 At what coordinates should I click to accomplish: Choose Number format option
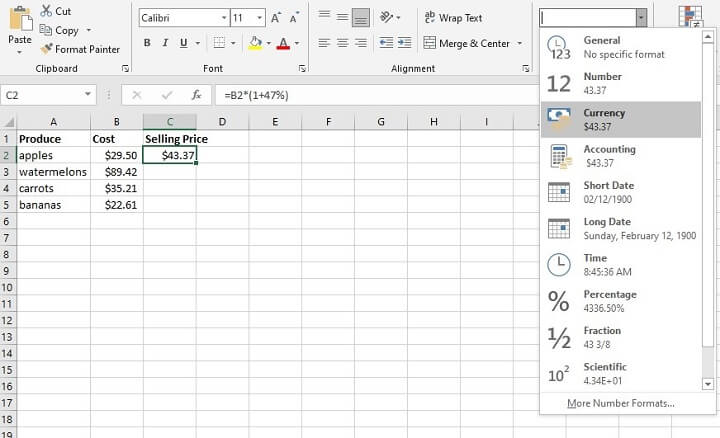(x=621, y=84)
